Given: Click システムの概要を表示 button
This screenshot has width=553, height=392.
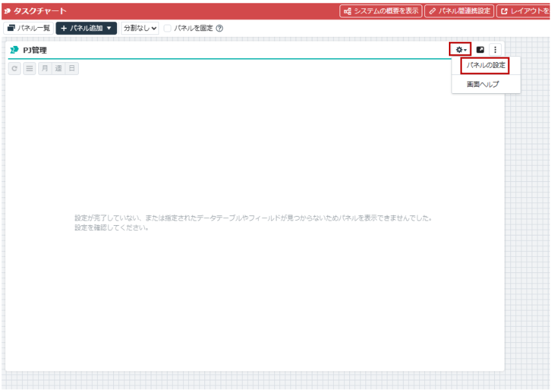Looking at the screenshot, I should 381,11.
